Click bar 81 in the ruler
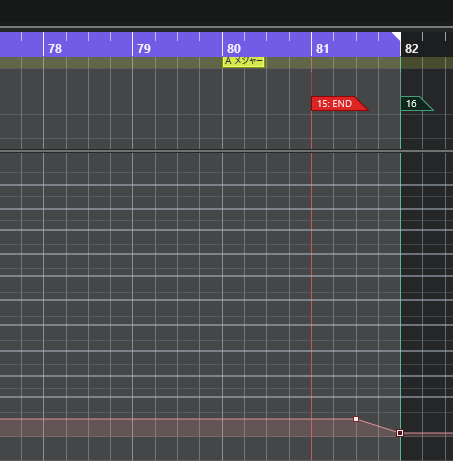The image size is (453, 461). [322, 49]
